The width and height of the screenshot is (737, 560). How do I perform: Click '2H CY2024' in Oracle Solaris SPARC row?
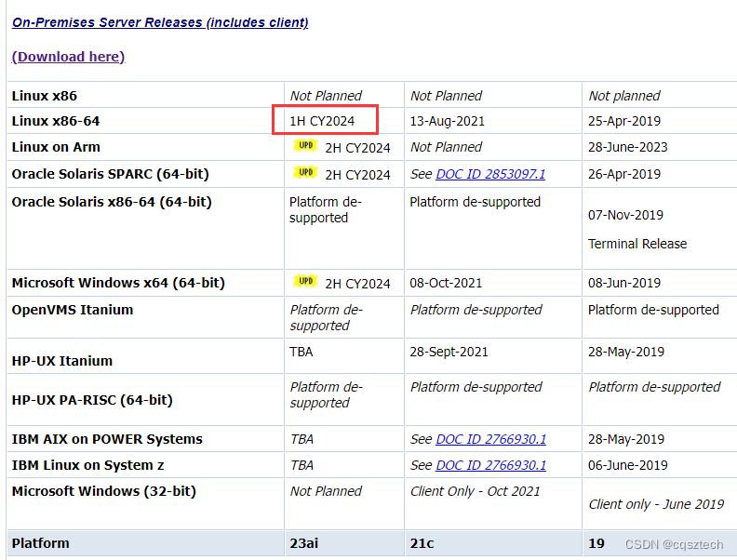pos(357,175)
